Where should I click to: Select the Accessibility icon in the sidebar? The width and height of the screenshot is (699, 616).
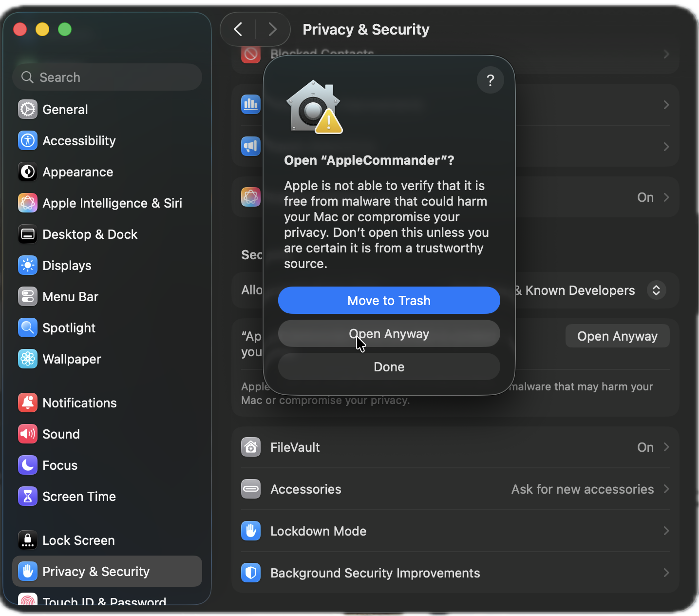point(28,140)
